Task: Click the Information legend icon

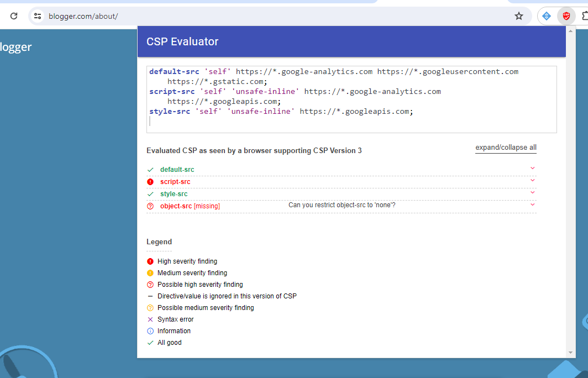Action: click(150, 330)
